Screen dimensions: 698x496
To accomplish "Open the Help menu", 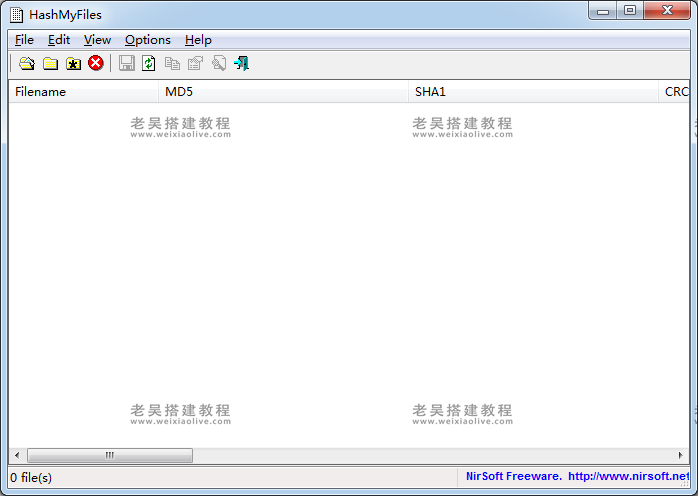I will point(198,40).
